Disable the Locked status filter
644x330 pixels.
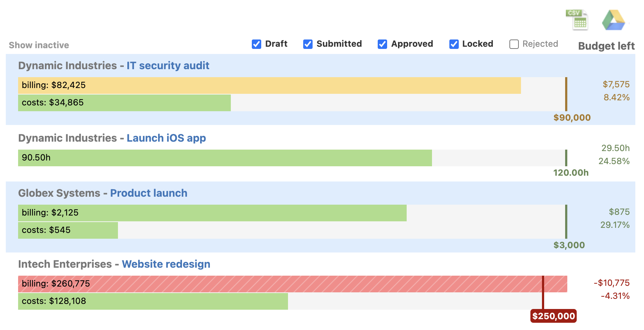[454, 44]
